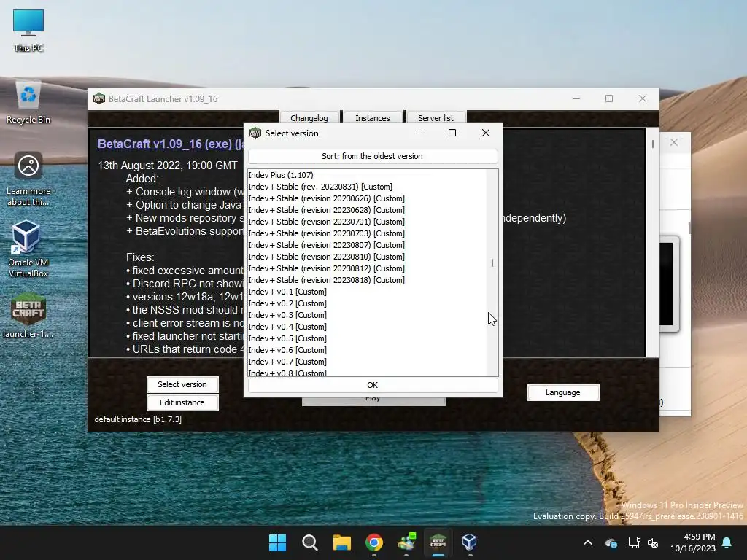Click the BetaCraft Launcher title bar icon

(x=99, y=98)
